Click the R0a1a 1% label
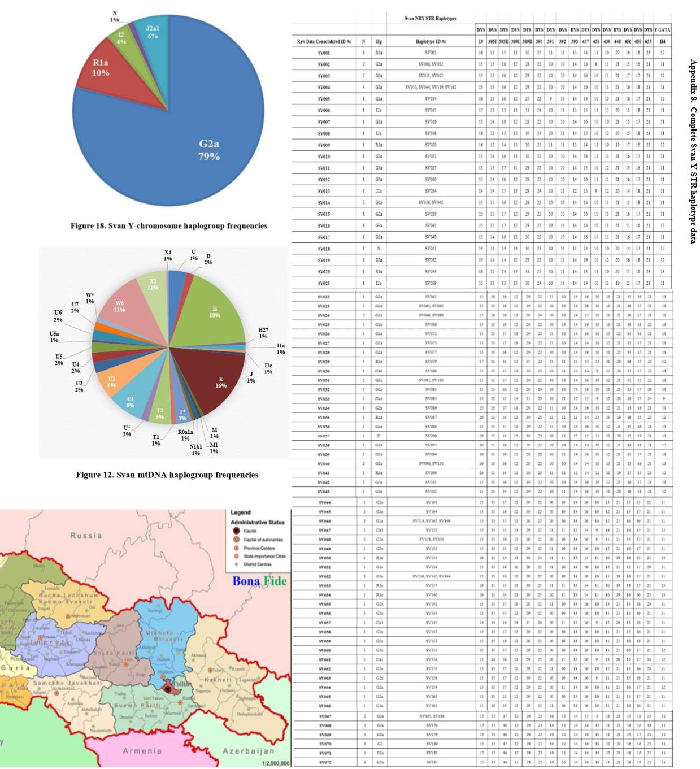Image resolution: width=700 pixels, height=769 pixels. 185,435
